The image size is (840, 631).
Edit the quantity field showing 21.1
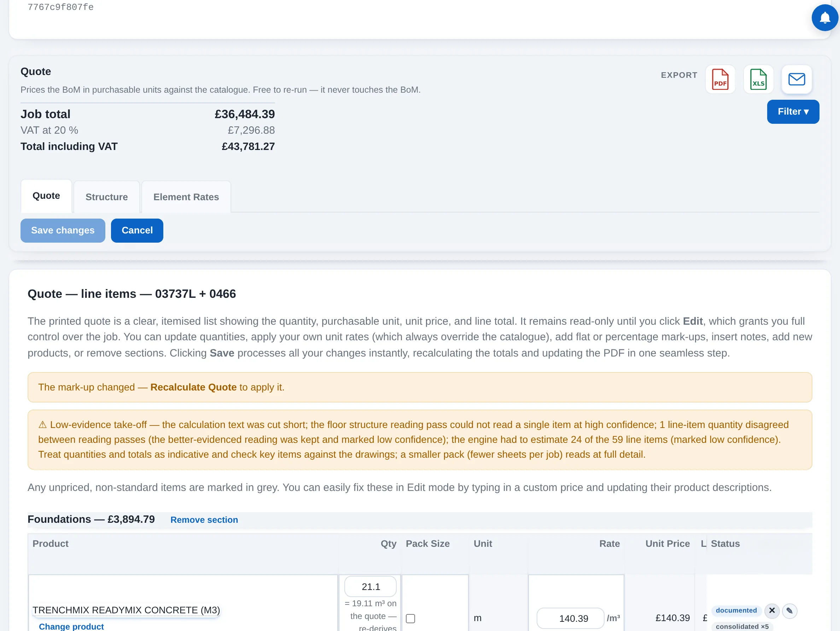click(x=370, y=586)
